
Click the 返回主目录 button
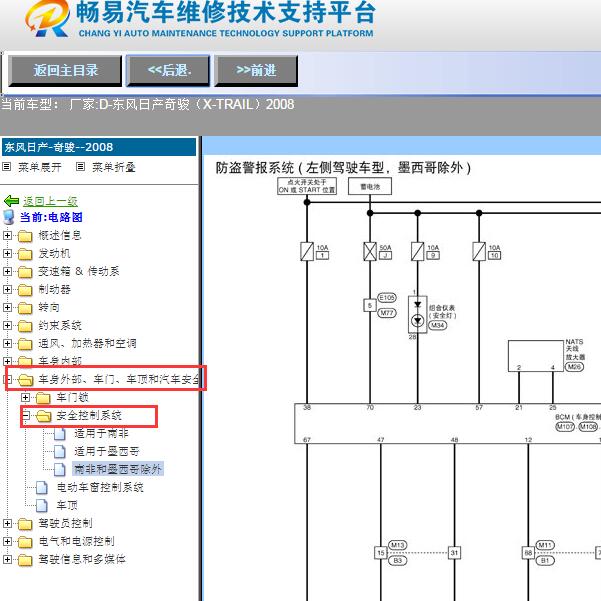65,71
